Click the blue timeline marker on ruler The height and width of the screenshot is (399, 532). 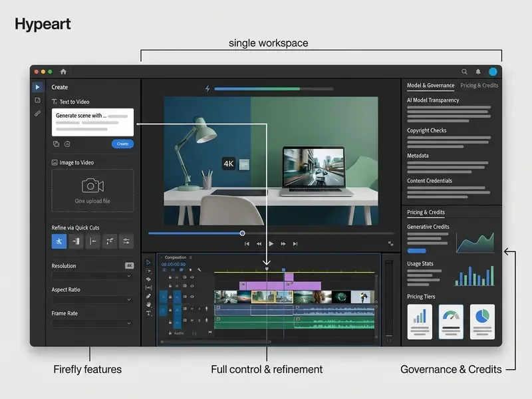pos(284,270)
